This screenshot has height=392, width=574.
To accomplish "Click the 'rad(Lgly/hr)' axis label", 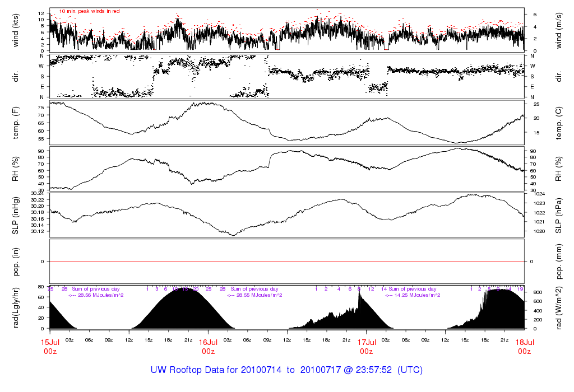I will [x=16, y=307].
